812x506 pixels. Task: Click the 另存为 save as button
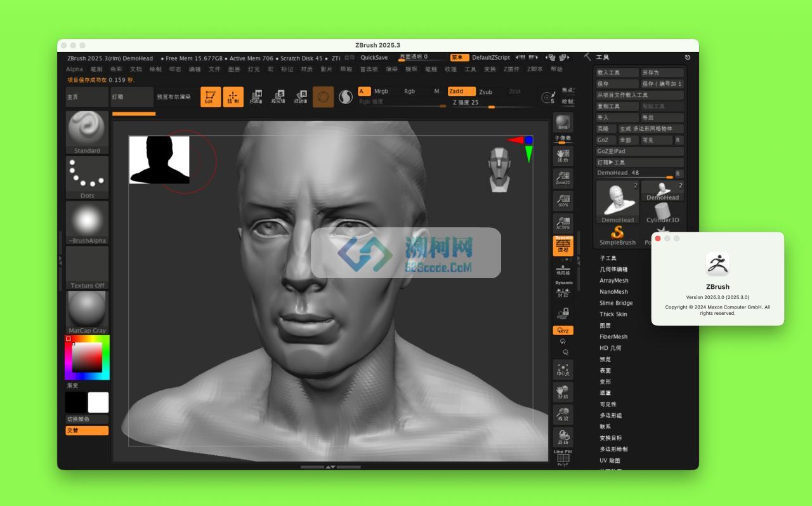coord(662,72)
